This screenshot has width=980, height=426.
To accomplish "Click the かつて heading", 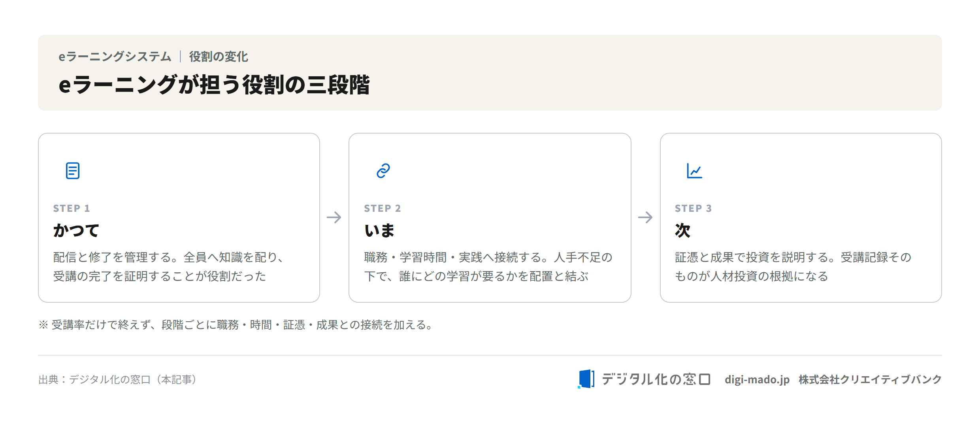I will [x=76, y=230].
